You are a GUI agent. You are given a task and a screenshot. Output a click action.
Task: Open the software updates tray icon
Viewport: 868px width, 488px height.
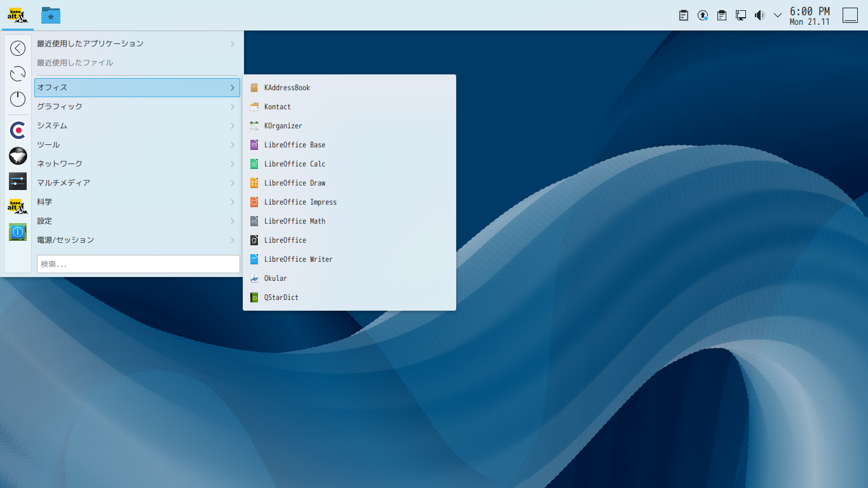[703, 15]
